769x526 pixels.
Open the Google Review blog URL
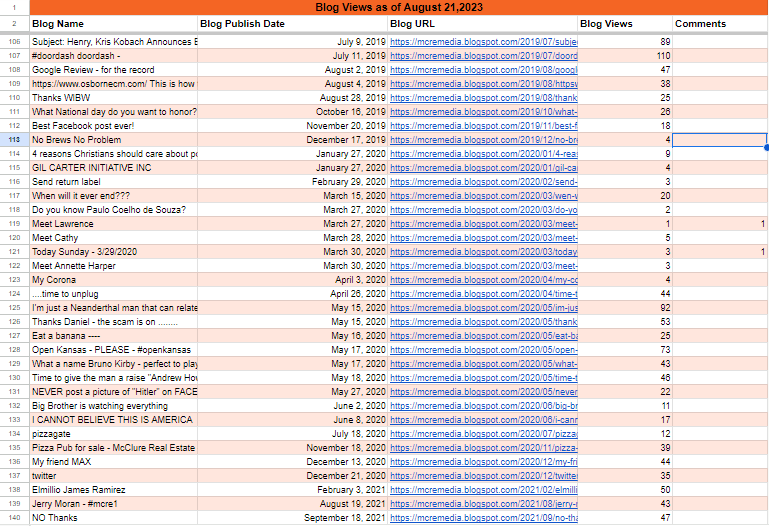pos(484,70)
